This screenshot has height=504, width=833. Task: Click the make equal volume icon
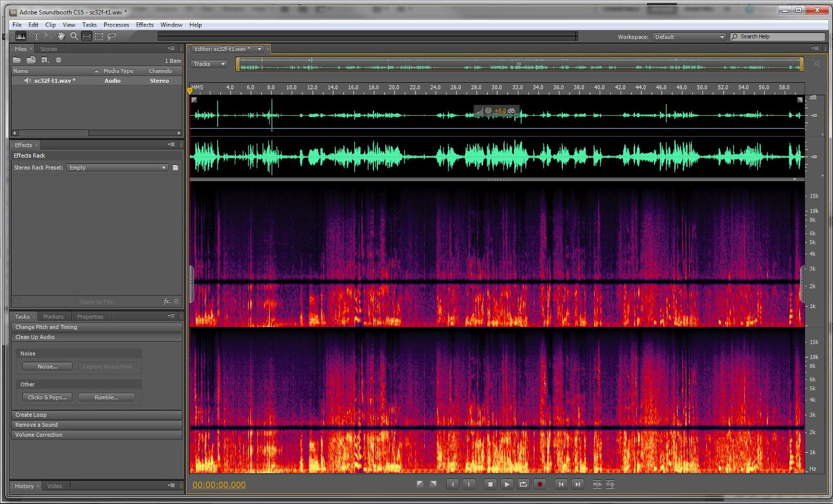[x=610, y=484]
